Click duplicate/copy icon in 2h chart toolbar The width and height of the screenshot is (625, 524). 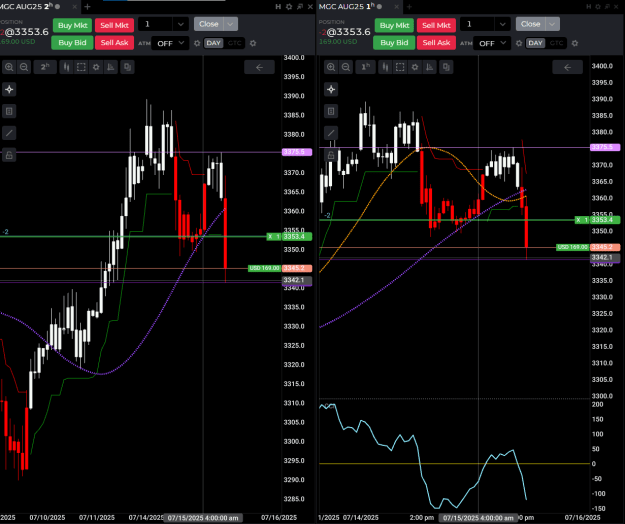(x=128, y=67)
